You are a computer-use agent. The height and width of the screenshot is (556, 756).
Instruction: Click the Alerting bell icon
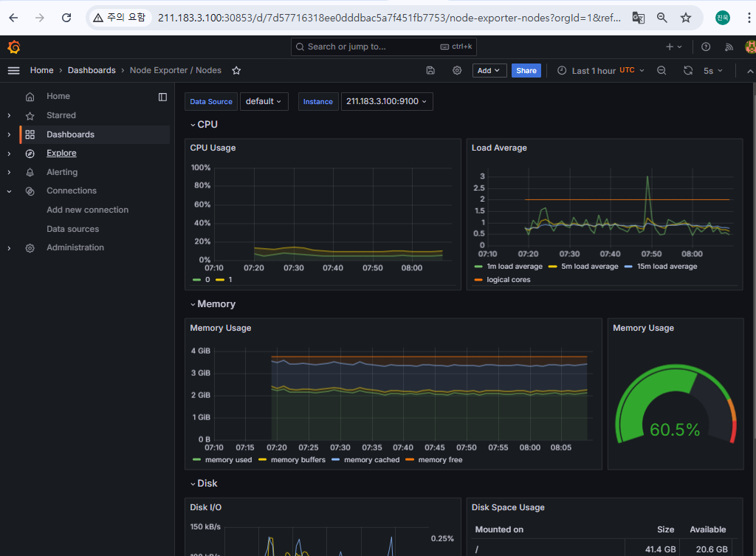point(30,172)
